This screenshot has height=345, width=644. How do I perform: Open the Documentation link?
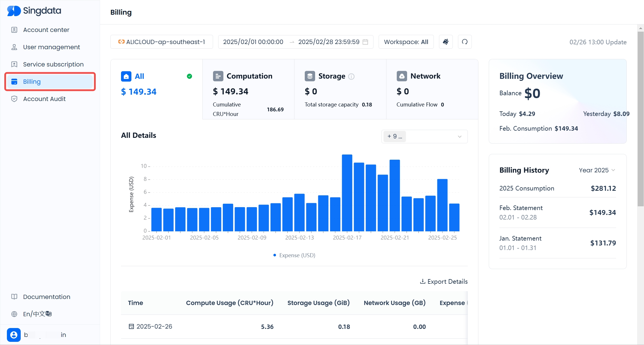point(47,297)
